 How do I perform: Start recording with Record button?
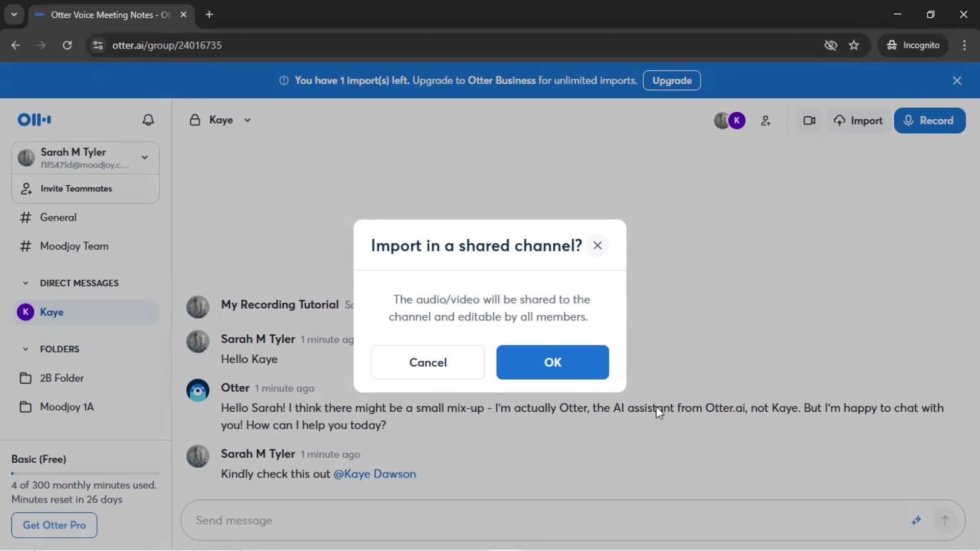click(929, 121)
